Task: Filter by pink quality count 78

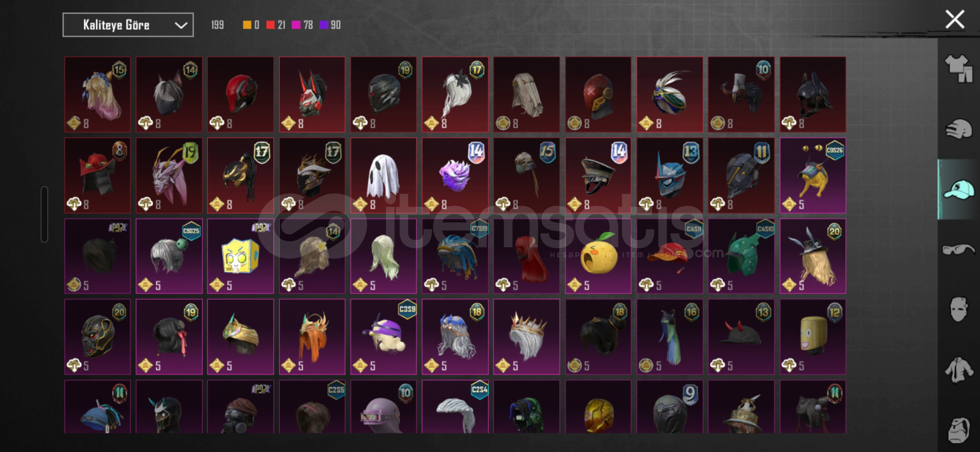Action: pyautogui.click(x=302, y=25)
